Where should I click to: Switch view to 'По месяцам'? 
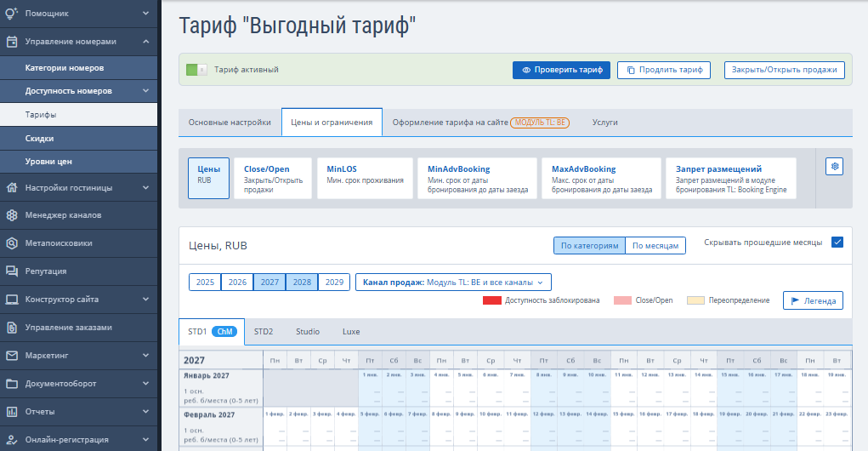tap(655, 246)
